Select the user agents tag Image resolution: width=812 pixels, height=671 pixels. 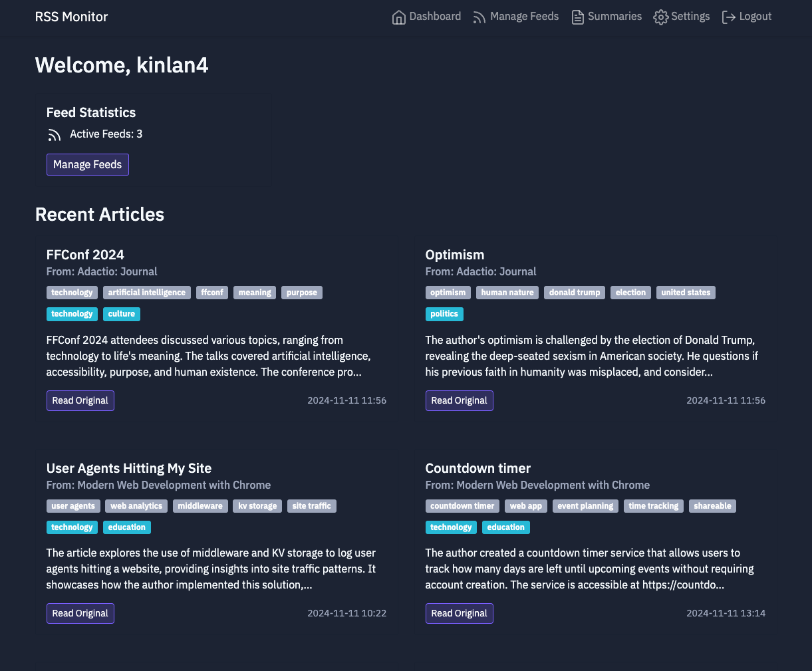[73, 506]
